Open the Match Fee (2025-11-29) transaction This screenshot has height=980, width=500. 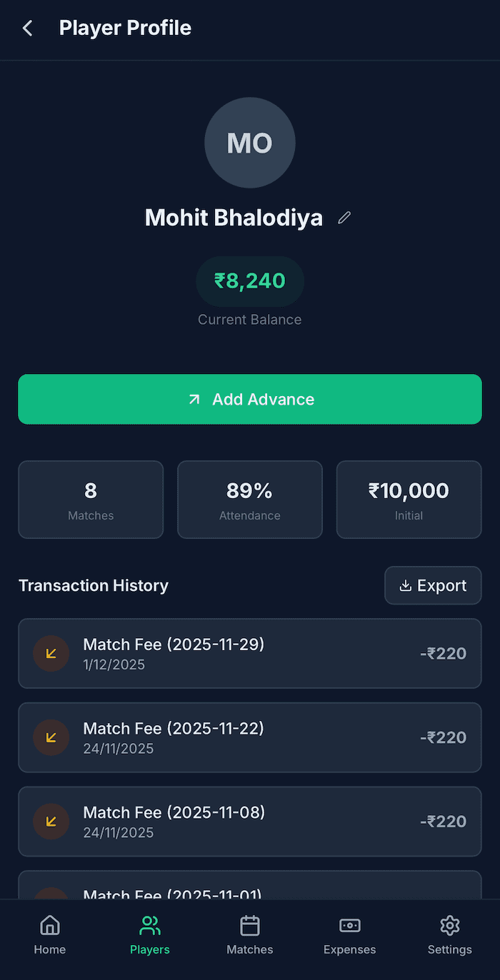click(250, 653)
